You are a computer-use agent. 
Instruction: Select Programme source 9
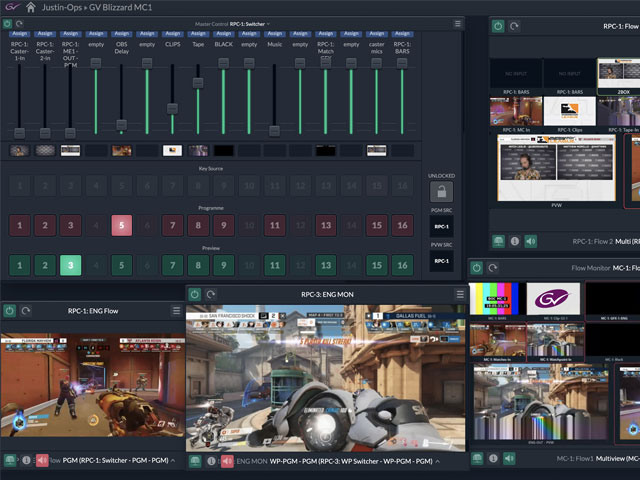point(224,225)
